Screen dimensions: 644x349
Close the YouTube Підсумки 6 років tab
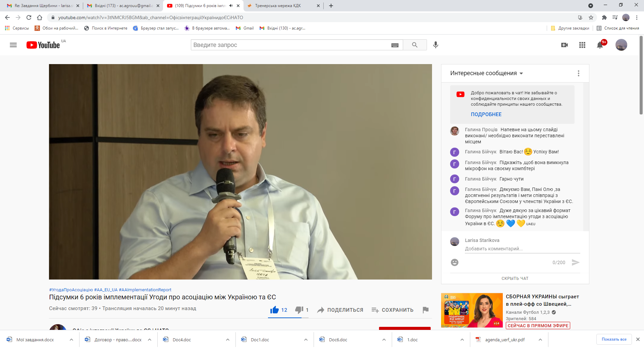coord(238,6)
